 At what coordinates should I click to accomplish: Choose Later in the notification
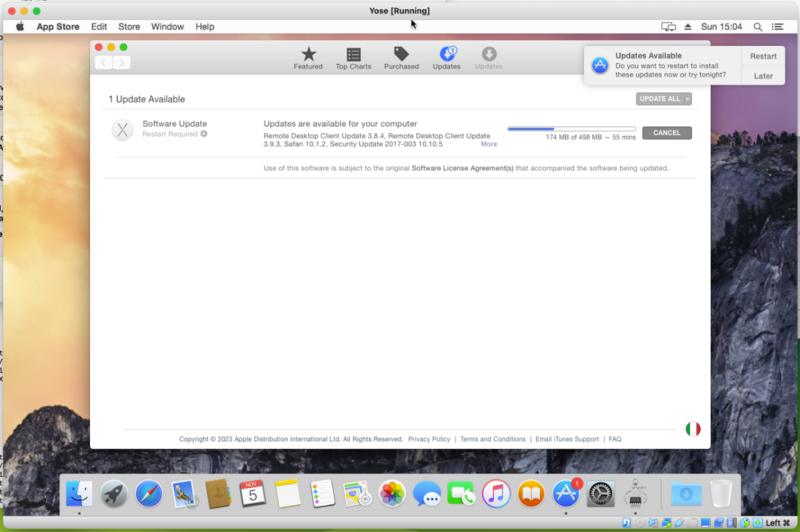[763, 76]
